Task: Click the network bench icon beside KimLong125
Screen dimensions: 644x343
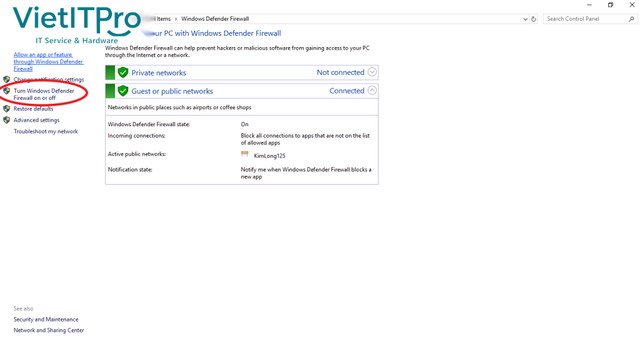Action: click(245, 155)
